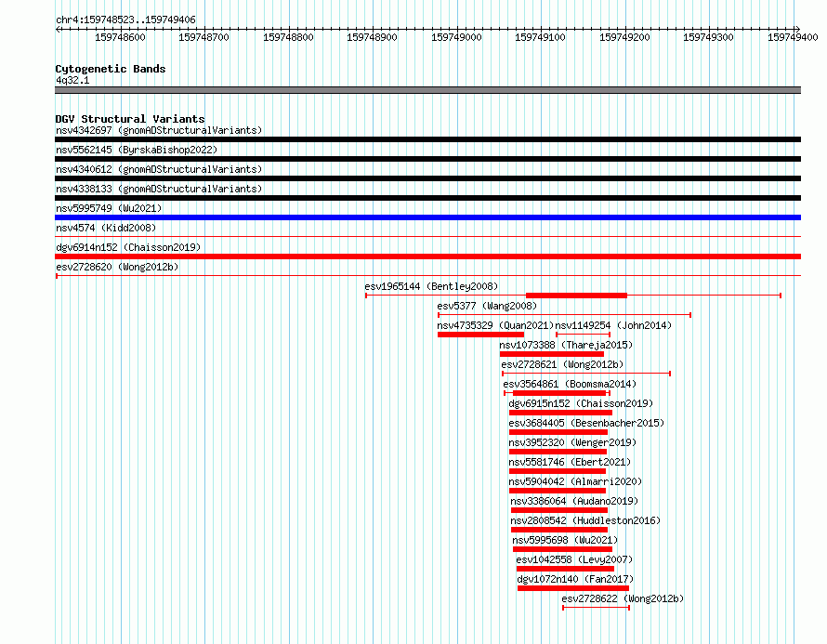The width and height of the screenshot is (827, 644).
Task: Click the black bar under nsv5562145
Action: click(427, 159)
